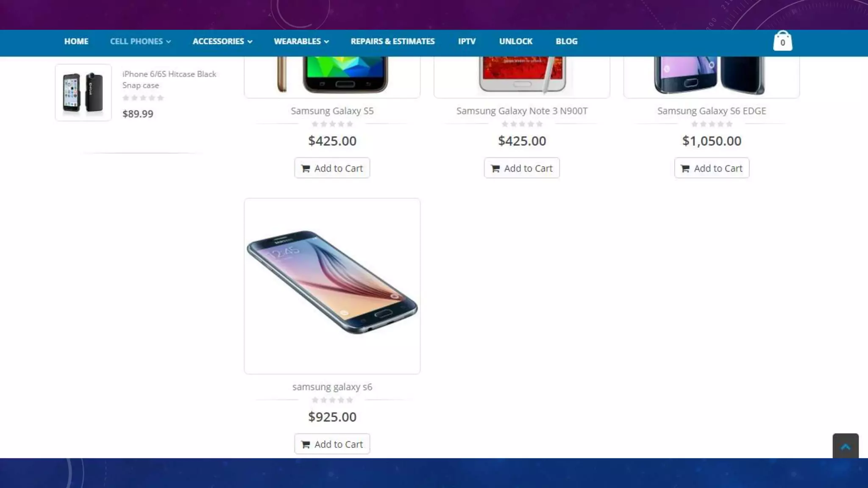The image size is (868, 488).
Task: Open the samsung galaxy s6 product image
Action: pos(332,286)
